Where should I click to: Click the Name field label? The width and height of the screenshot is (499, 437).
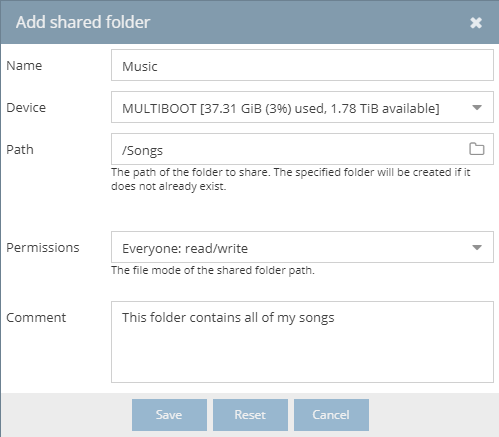[x=24, y=66]
